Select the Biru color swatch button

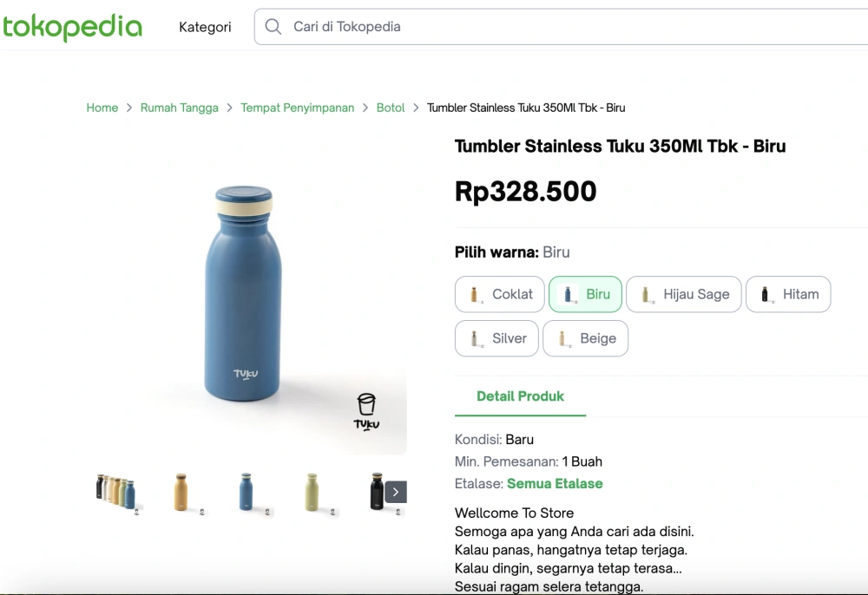[x=585, y=294]
